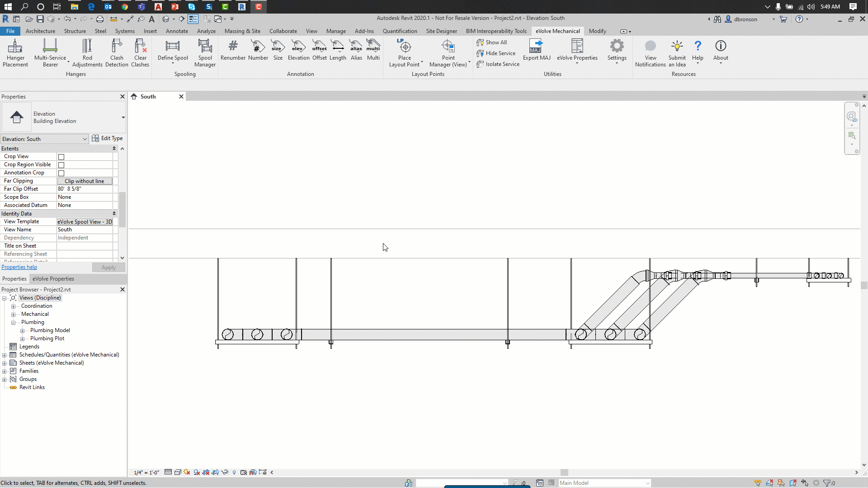Click Clip without line button
The image size is (868, 488).
coord(85,181)
